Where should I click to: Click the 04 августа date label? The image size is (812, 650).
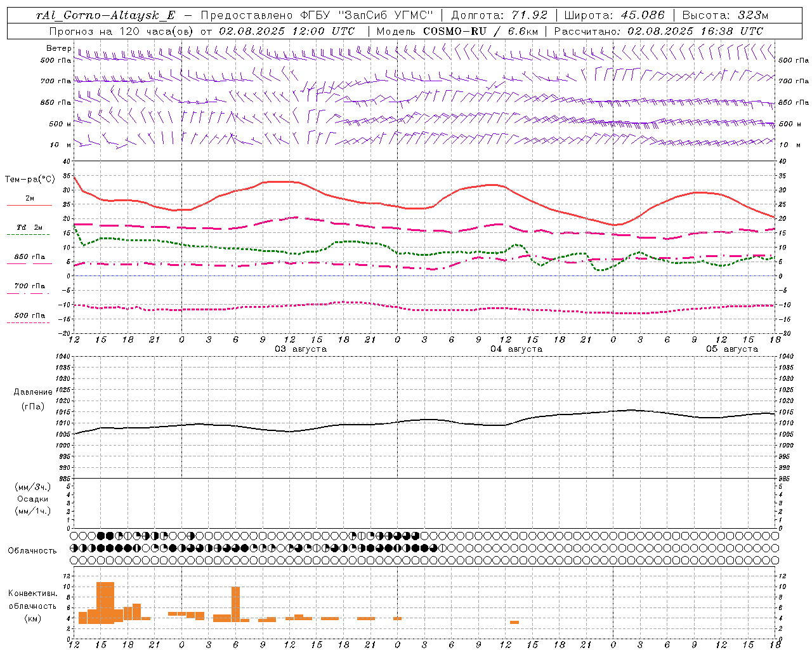click(516, 349)
